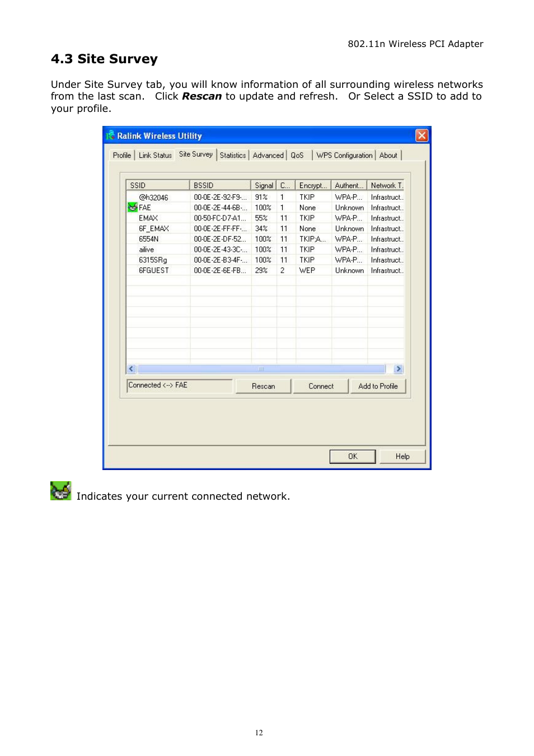534x756 pixels.
Task: Click Rescan to refresh networks
Action: 264,386
